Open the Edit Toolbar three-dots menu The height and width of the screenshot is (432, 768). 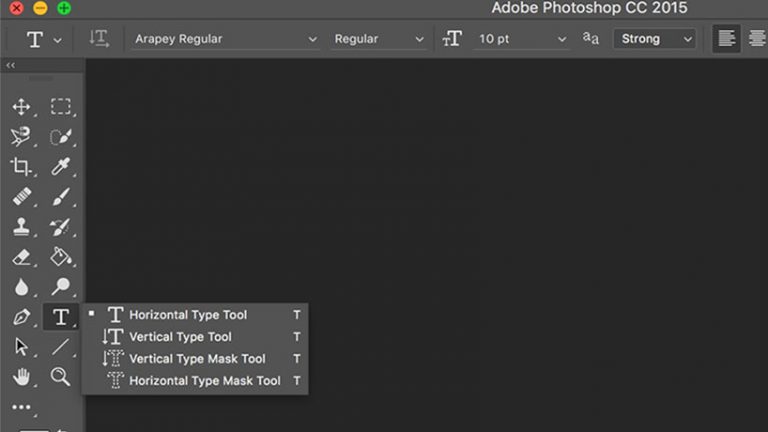(x=22, y=407)
